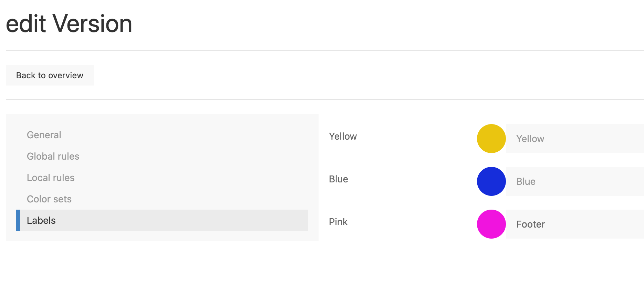Viewport: 644px width, 291px height.
Task: Click the Yellow row name text
Action: tap(343, 137)
